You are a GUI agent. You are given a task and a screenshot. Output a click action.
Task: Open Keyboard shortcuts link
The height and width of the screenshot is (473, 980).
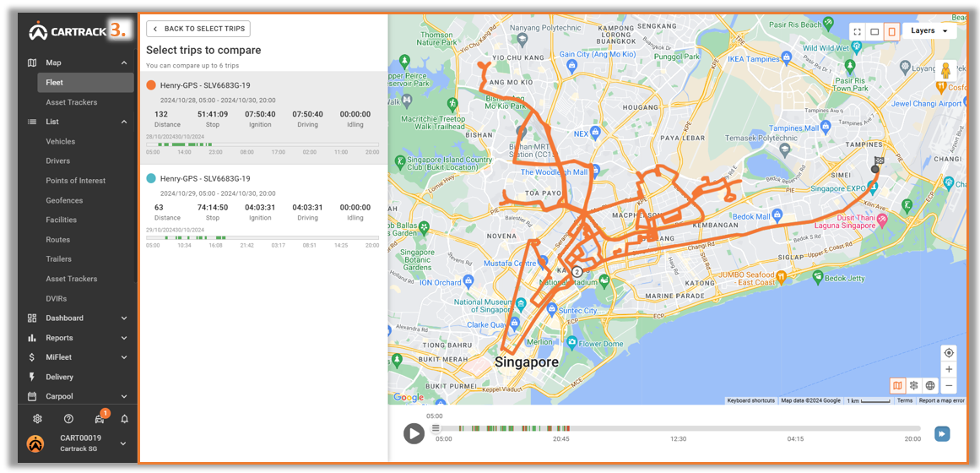[750, 400]
